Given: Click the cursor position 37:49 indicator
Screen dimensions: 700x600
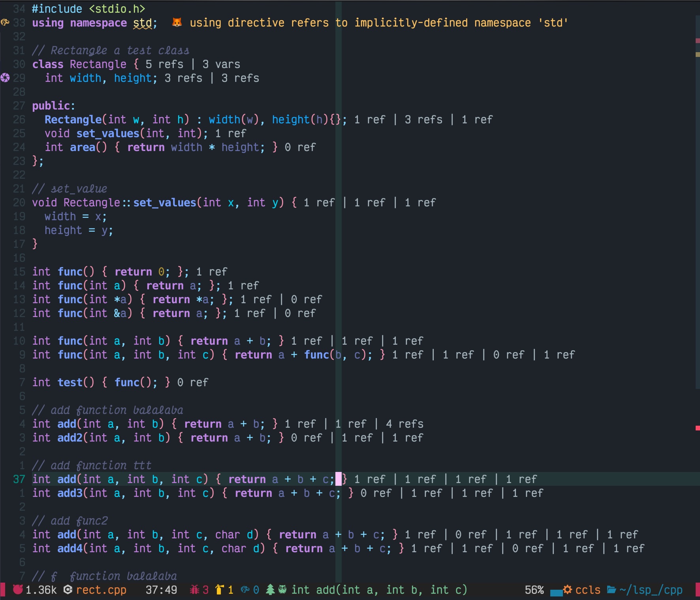Looking at the screenshot, I should pos(161,590).
